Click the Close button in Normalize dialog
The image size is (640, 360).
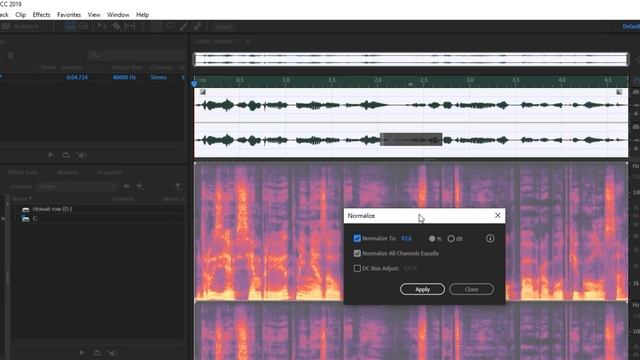(471, 289)
